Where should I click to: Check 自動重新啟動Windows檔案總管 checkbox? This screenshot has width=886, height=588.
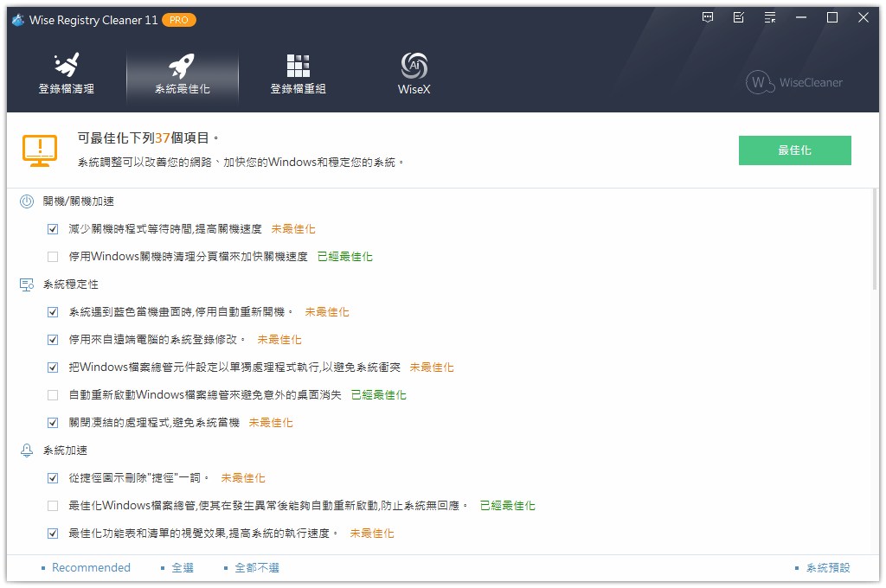click(53, 395)
